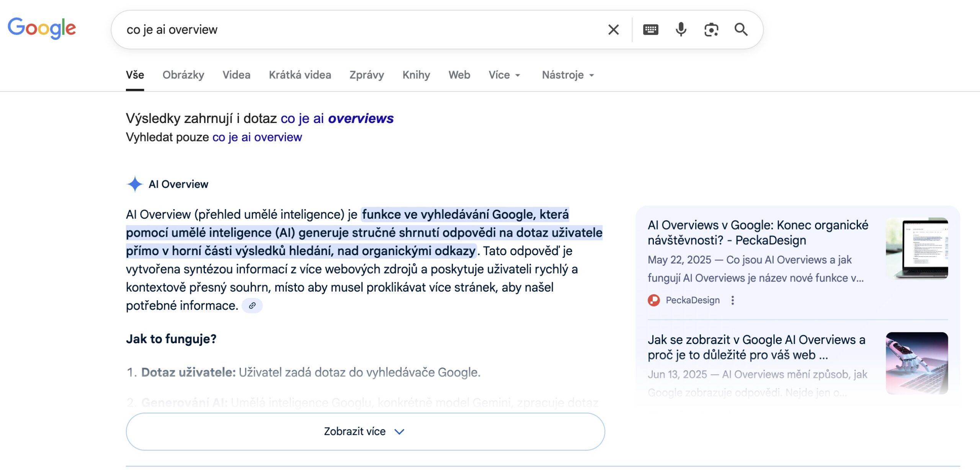Start voice search with microphone icon
Image resolution: width=980 pixels, height=470 pixels.
(x=681, y=29)
